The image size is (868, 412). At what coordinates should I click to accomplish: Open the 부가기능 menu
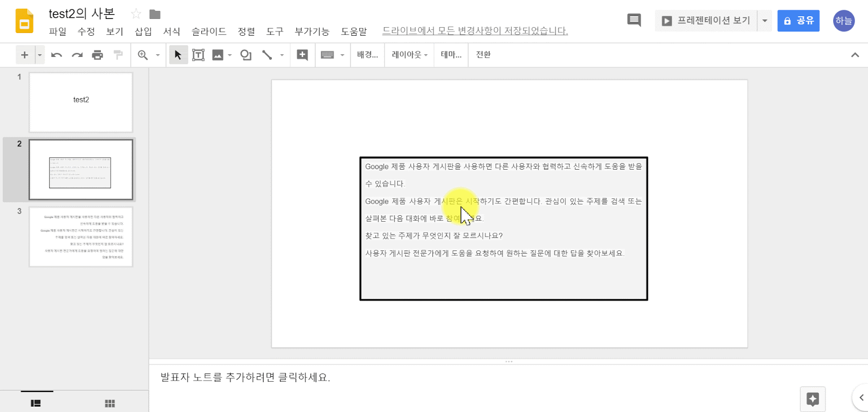[x=312, y=31]
